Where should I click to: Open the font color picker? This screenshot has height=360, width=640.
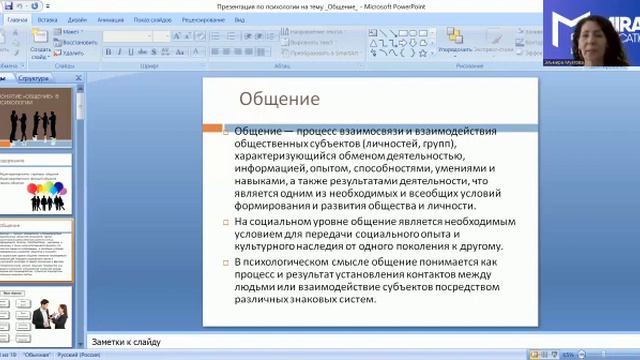(x=196, y=52)
